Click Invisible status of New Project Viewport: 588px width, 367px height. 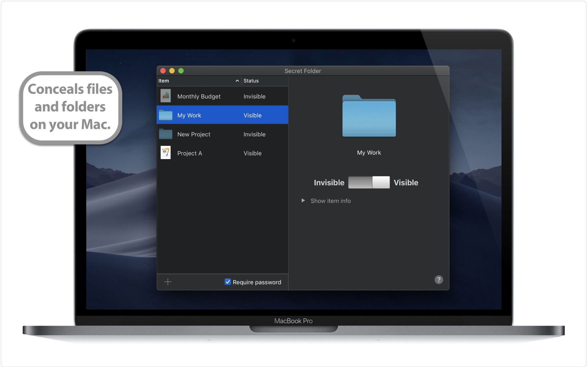(x=254, y=134)
